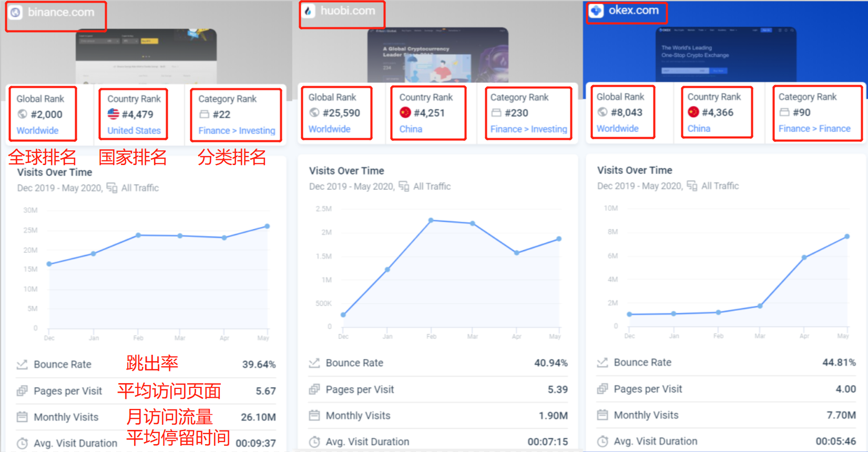Open the China link under Huobi Country Rank
The width and height of the screenshot is (868, 452).
pos(411,129)
